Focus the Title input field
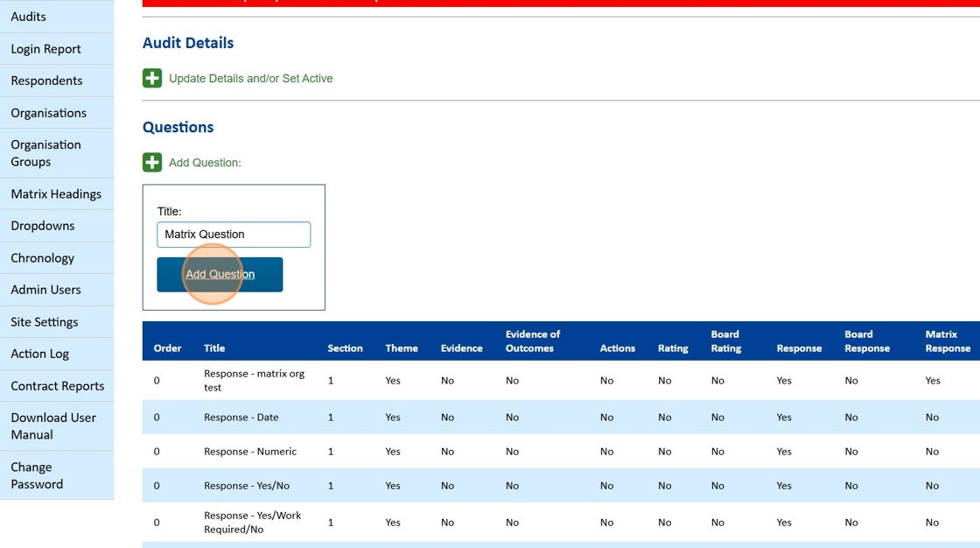The image size is (980, 548). (x=234, y=234)
